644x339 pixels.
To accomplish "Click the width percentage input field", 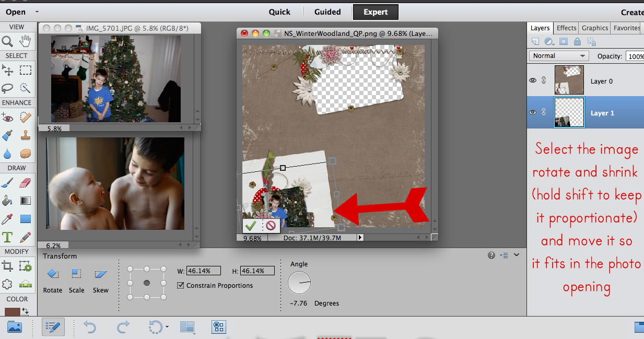I will pyautogui.click(x=203, y=271).
